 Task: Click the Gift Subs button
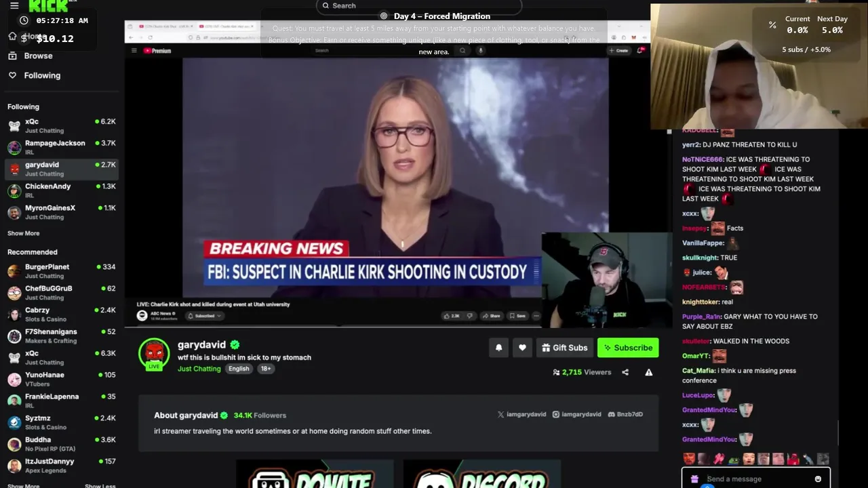(x=565, y=348)
